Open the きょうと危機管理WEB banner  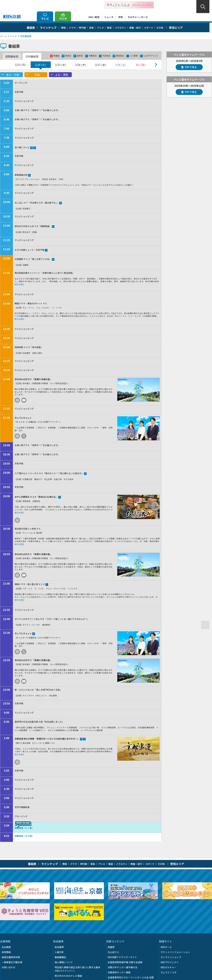25,912
